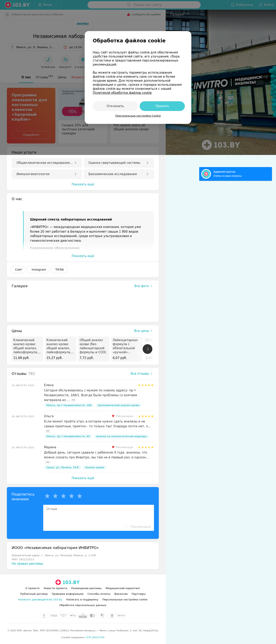Switch to the Отзывы 783 tab
This screenshot has height=644, width=276.
pos(44,77)
